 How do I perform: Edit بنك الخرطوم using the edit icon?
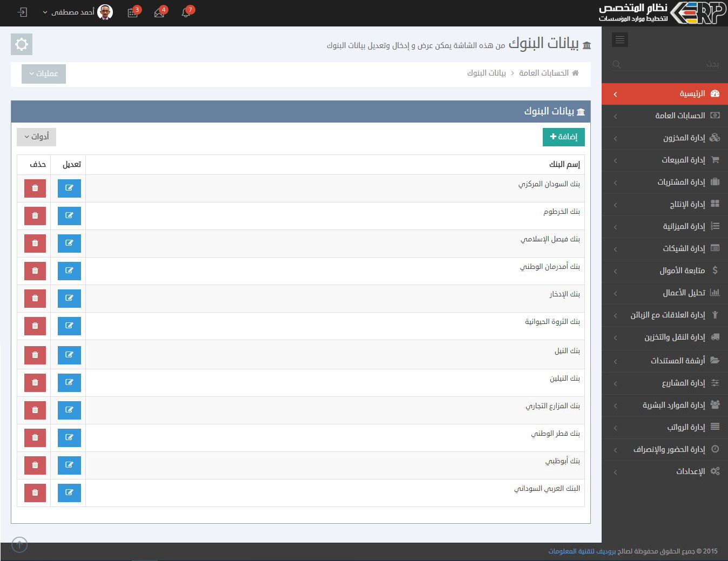(69, 215)
